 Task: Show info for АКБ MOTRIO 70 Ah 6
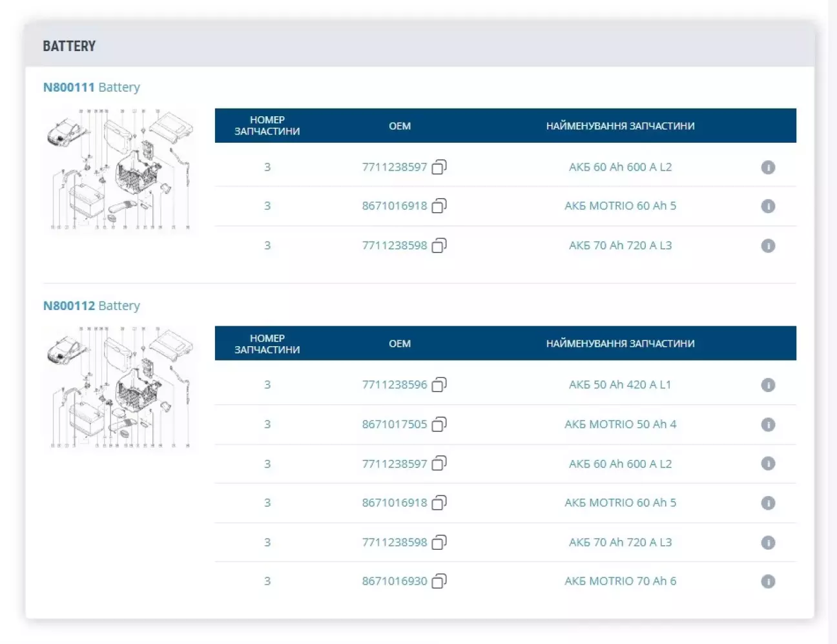click(x=767, y=581)
